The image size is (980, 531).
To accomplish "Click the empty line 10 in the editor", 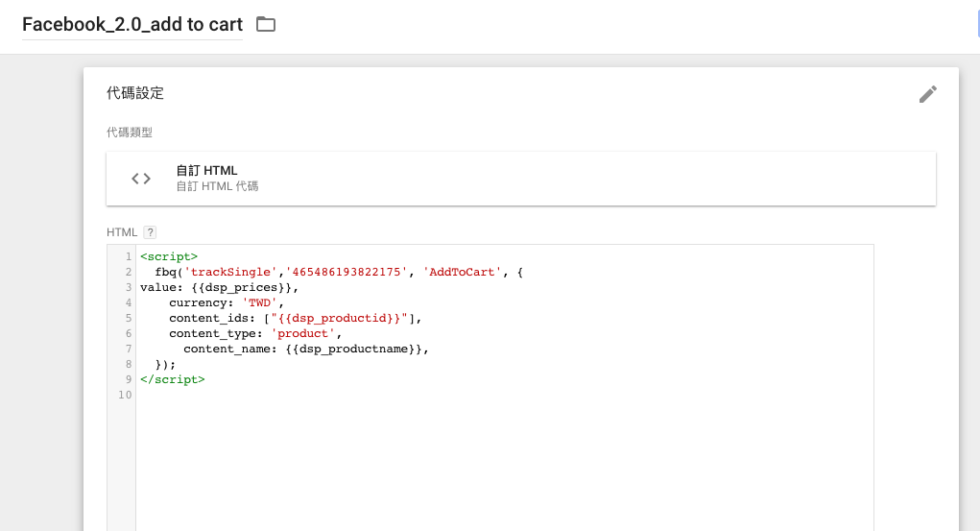I will click(x=504, y=395).
